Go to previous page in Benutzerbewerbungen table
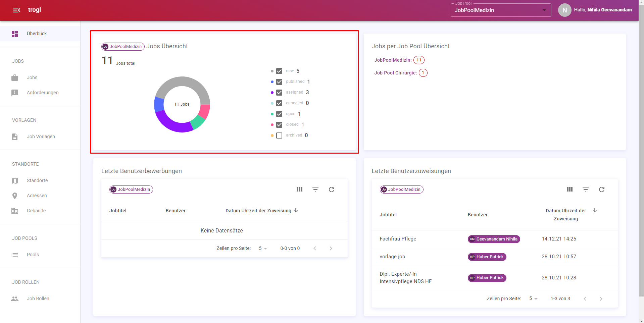644x323 pixels. (315, 249)
